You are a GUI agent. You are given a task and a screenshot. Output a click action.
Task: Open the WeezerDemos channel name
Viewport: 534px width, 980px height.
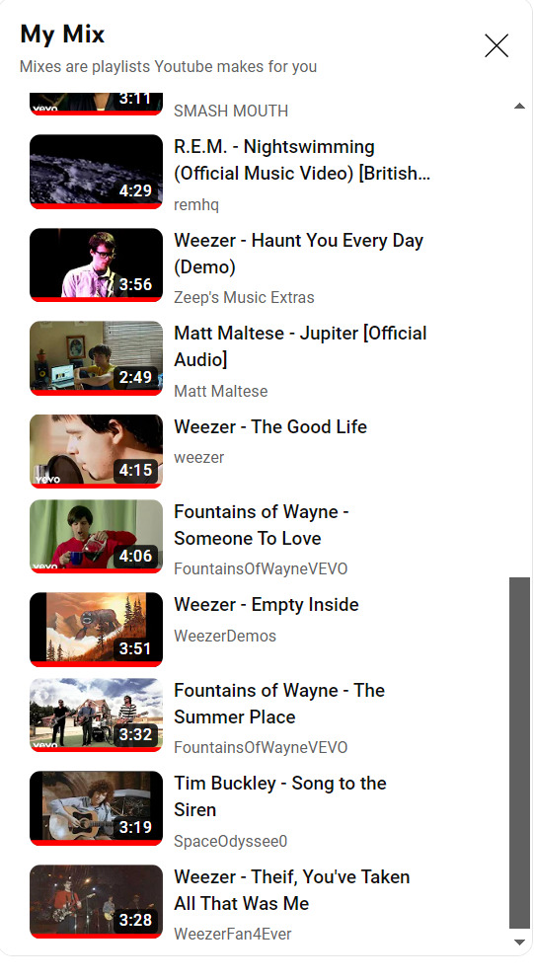[x=225, y=637]
